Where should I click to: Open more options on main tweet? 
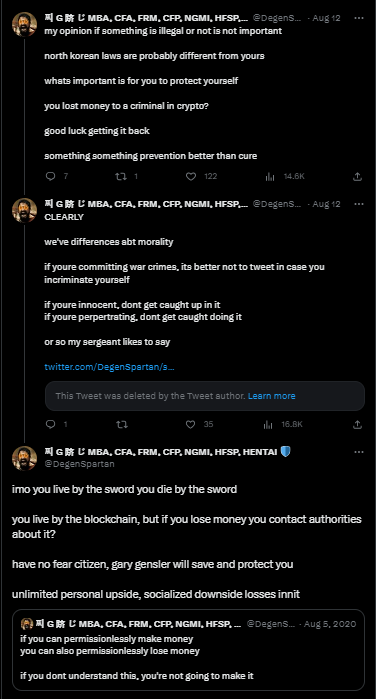coord(359,452)
